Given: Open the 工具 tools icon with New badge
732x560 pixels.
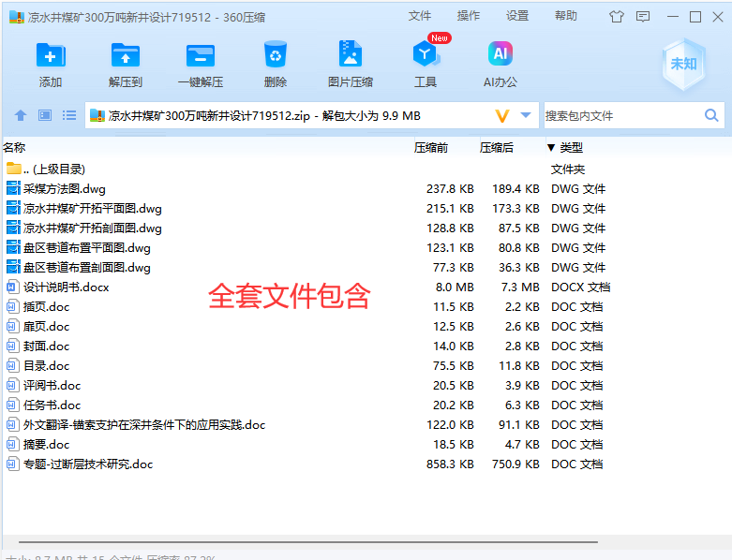Looking at the screenshot, I should tap(426, 54).
